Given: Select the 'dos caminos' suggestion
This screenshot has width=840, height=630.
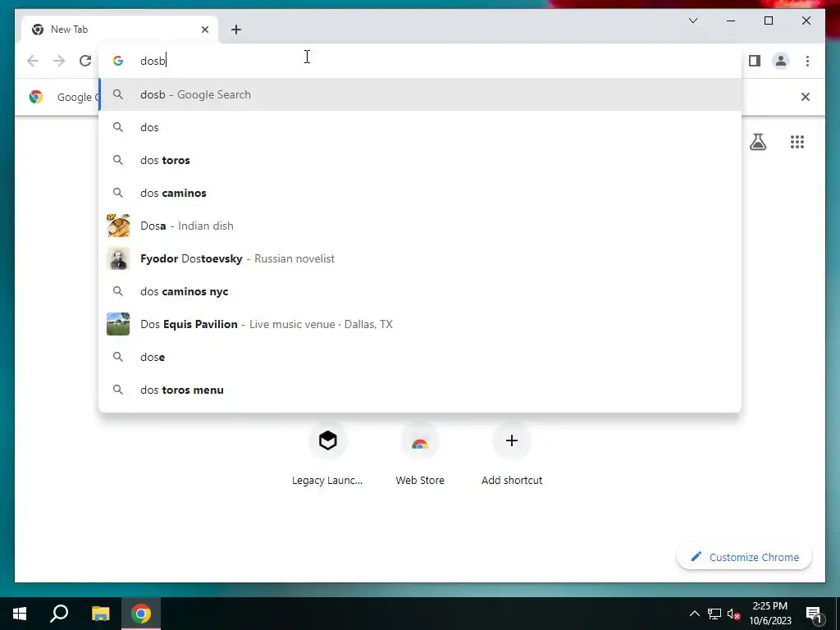Looking at the screenshot, I should pos(421,193).
